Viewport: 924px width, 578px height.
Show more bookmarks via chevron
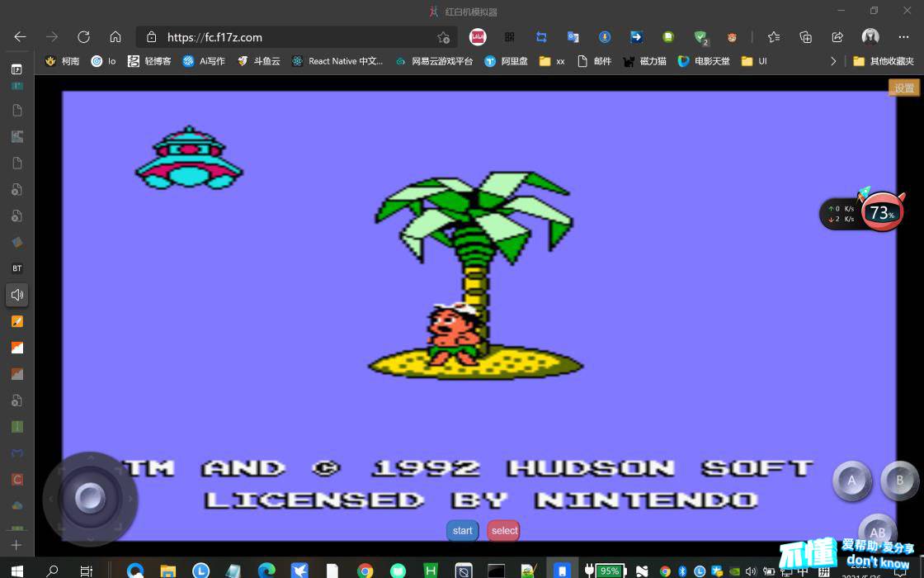[833, 61]
